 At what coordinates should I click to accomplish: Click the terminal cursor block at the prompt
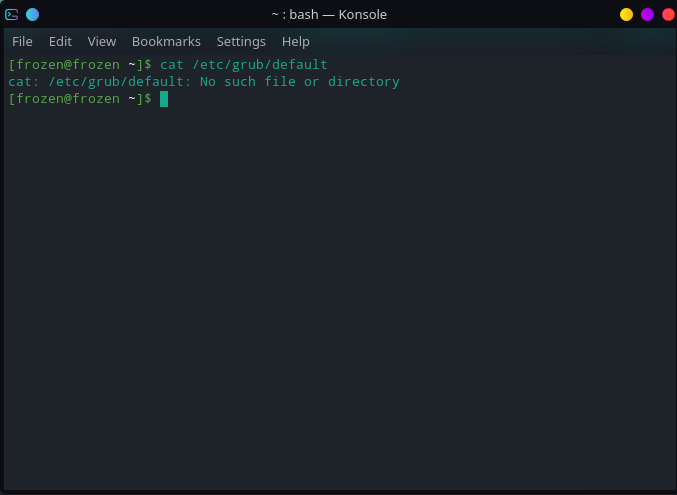coord(164,99)
